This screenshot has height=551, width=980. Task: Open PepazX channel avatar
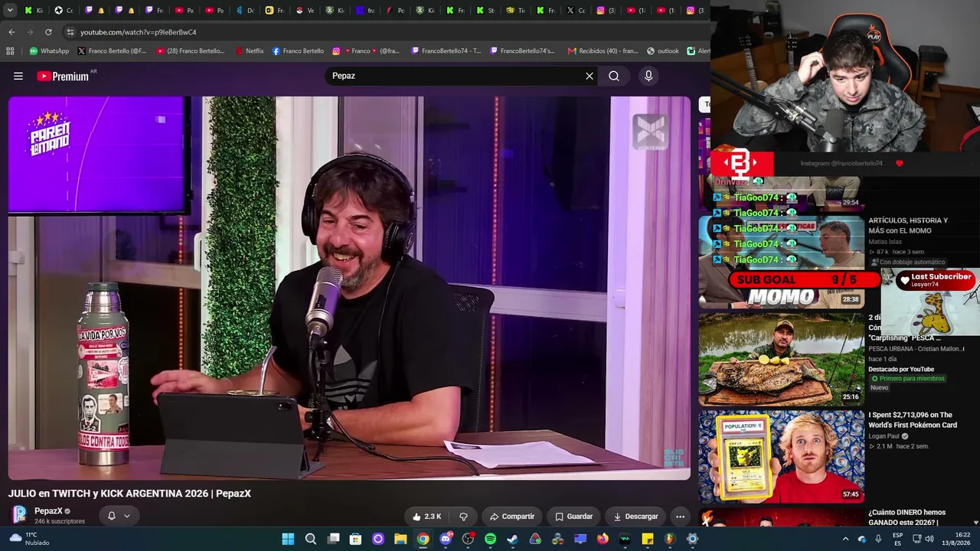[20, 515]
